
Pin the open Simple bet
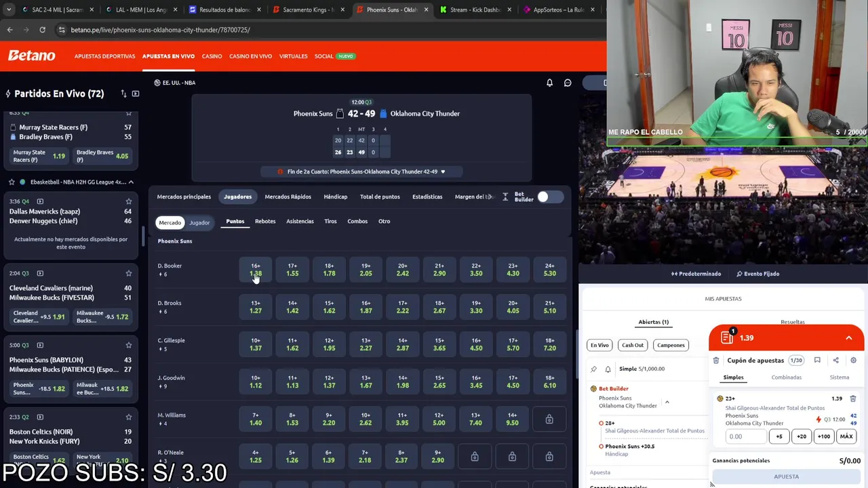click(593, 369)
